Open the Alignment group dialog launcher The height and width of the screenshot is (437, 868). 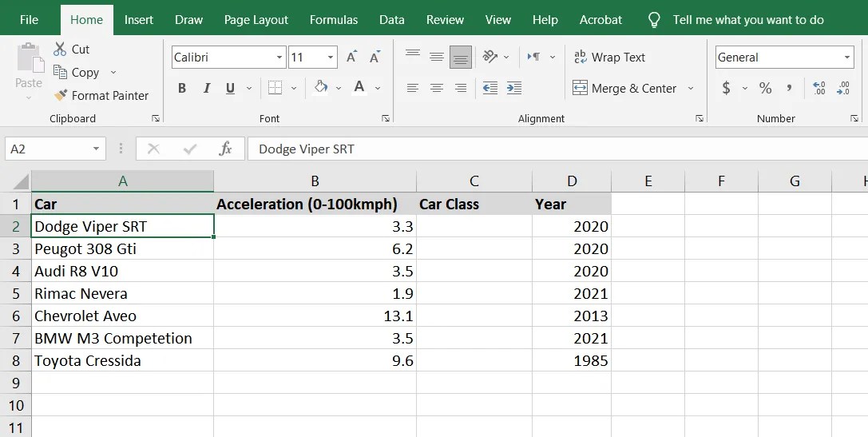pyautogui.click(x=700, y=118)
